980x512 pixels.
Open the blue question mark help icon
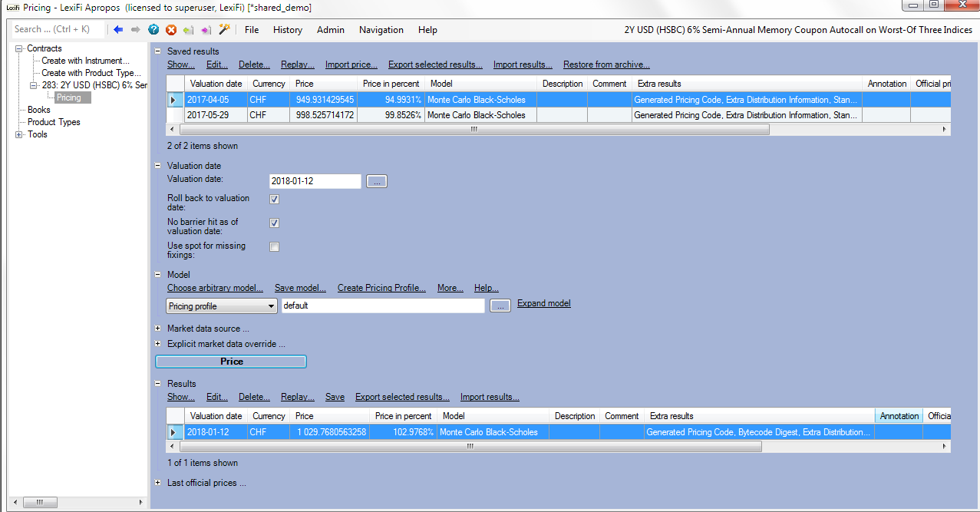[x=153, y=30]
